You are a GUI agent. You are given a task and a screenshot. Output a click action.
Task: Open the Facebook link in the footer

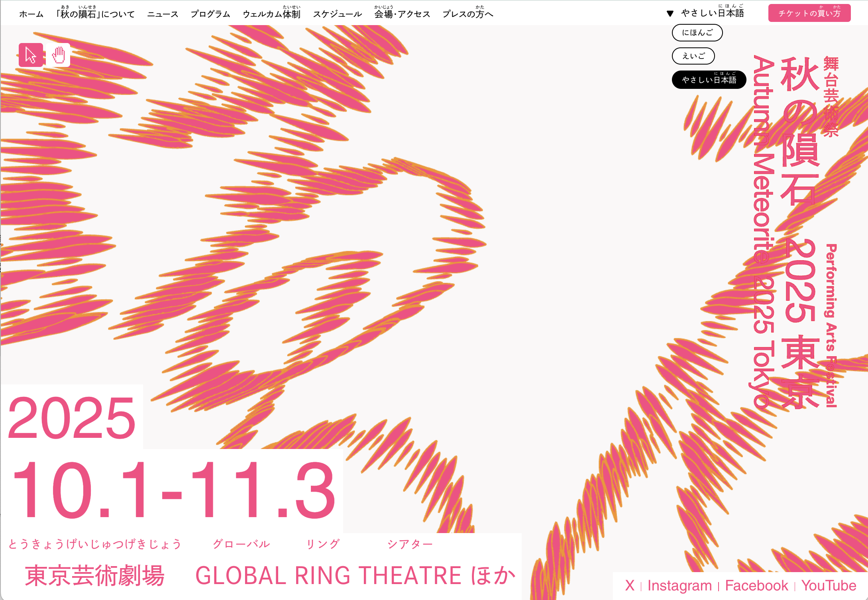click(x=756, y=585)
